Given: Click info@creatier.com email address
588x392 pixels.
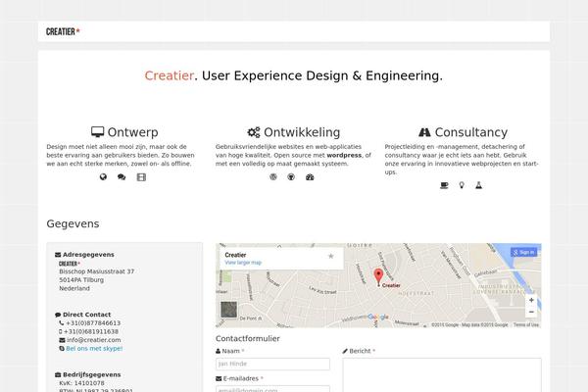Looking at the screenshot, I should point(94,340).
